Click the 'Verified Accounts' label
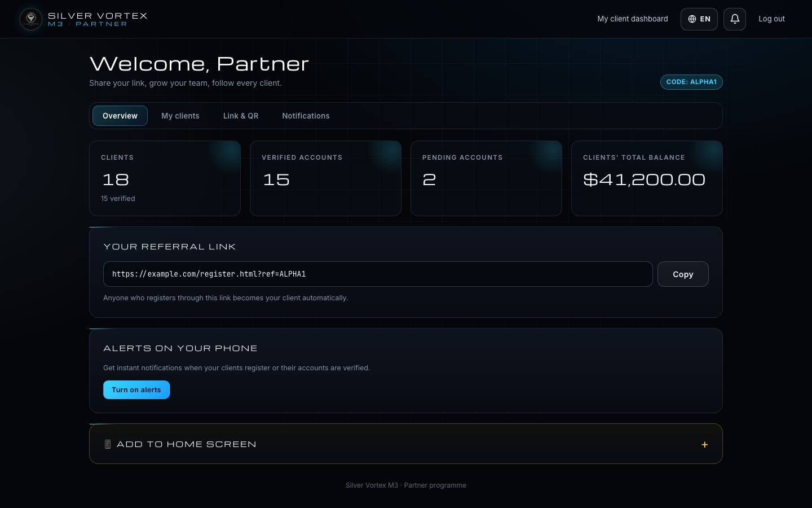This screenshot has height=508, width=812. [302, 157]
